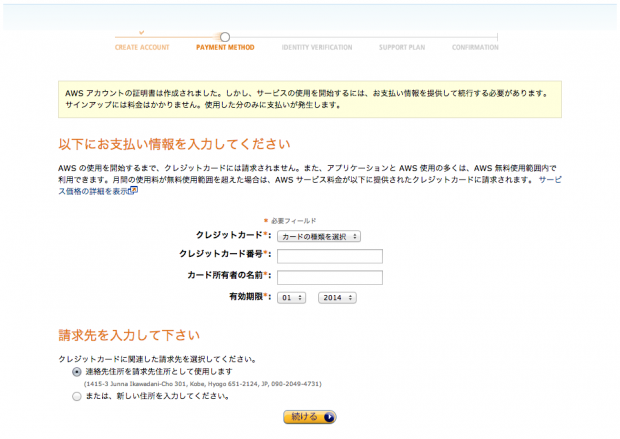The width and height of the screenshot is (620, 439).
Task: Open the expiration year dropdown showing 2014
Action: point(337,298)
